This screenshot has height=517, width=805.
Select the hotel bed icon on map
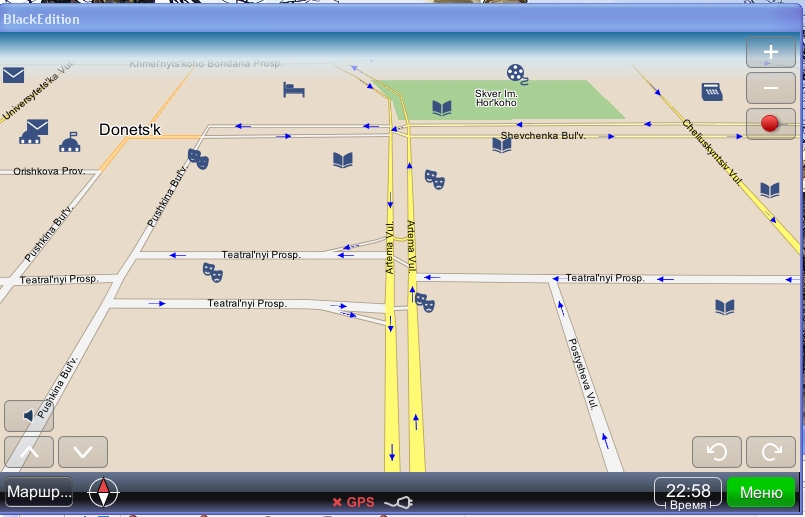click(294, 90)
